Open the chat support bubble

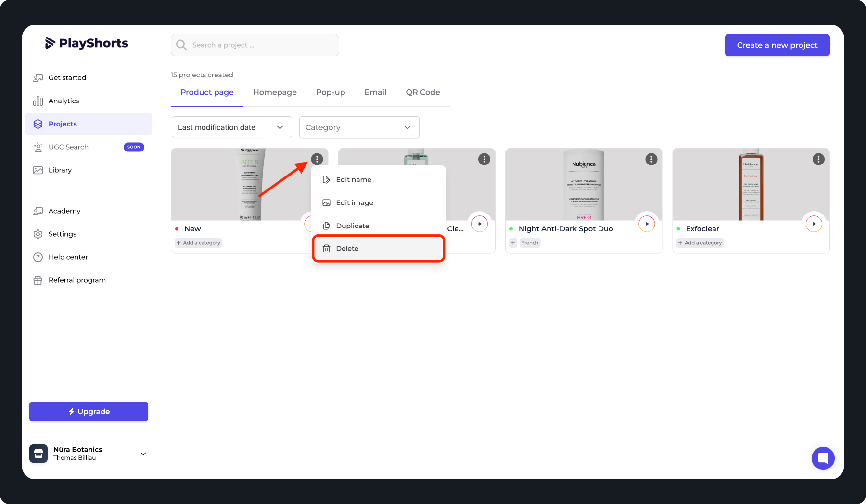pos(823,458)
